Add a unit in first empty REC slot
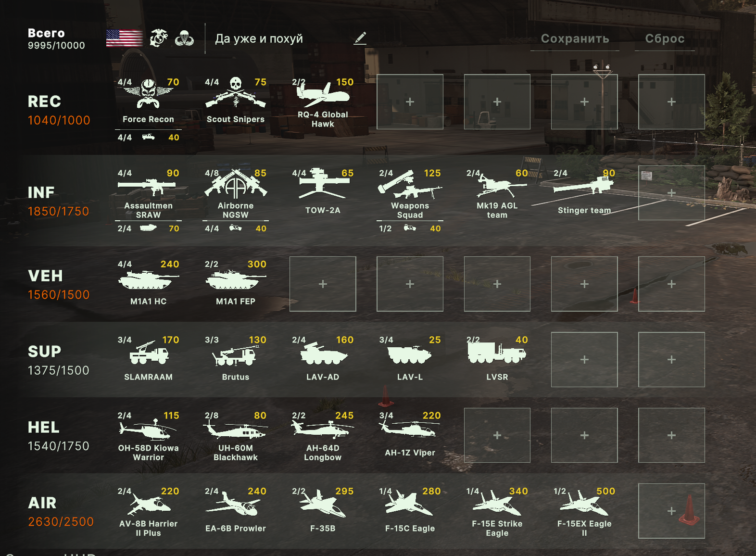The image size is (756, 556). (x=410, y=101)
